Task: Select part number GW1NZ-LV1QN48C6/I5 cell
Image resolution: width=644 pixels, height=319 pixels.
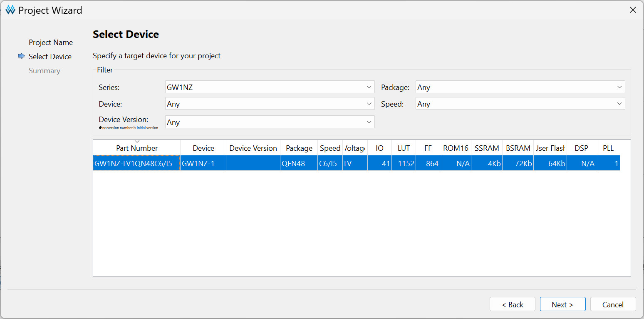Action: coord(137,163)
